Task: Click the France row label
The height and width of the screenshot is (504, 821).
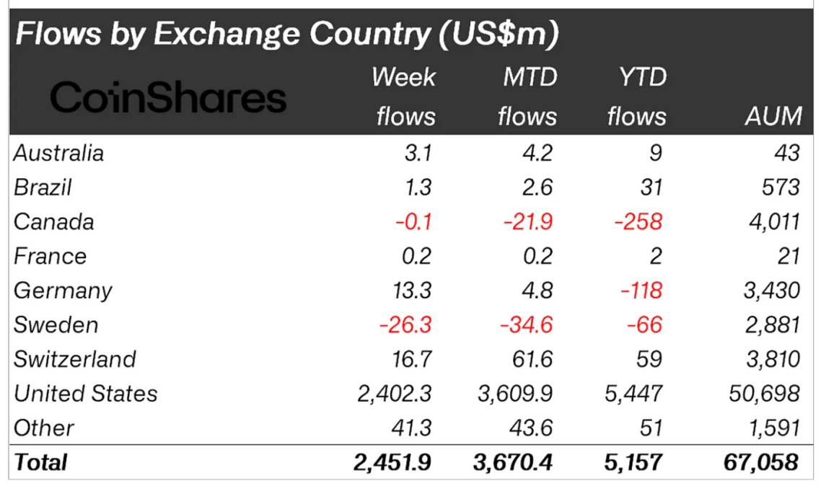Action: pos(51,256)
